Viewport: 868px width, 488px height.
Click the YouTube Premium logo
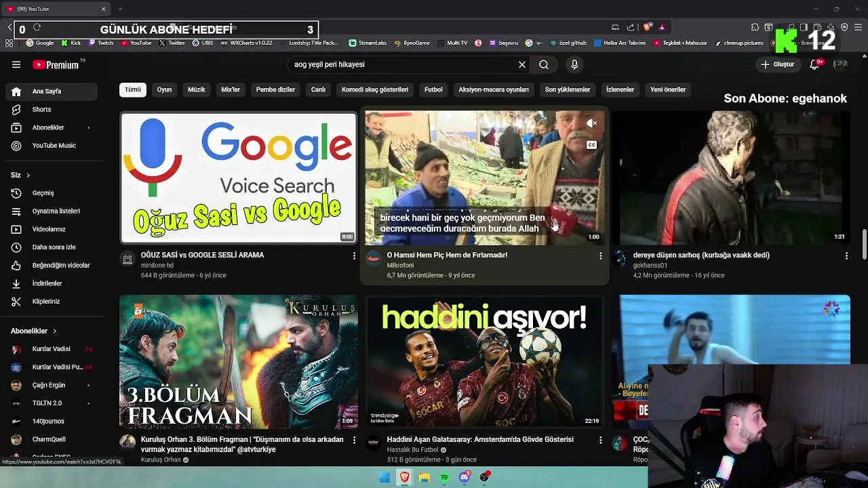pyautogui.click(x=56, y=64)
